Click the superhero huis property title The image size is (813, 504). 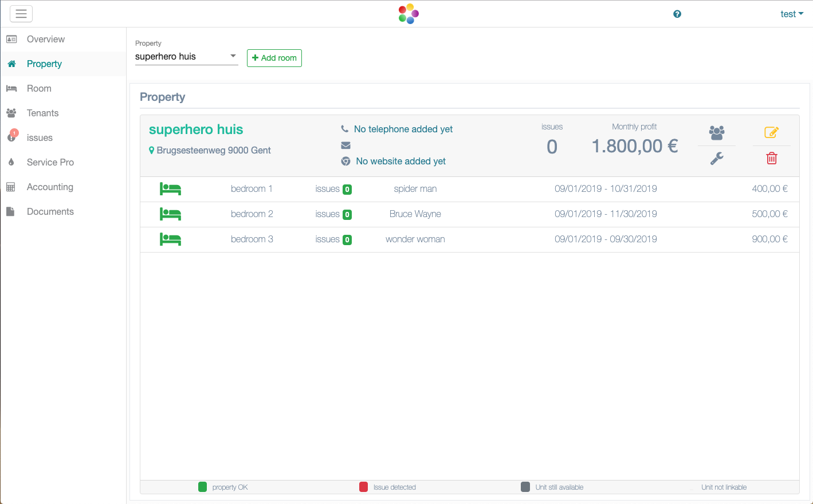(x=196, y=129)
